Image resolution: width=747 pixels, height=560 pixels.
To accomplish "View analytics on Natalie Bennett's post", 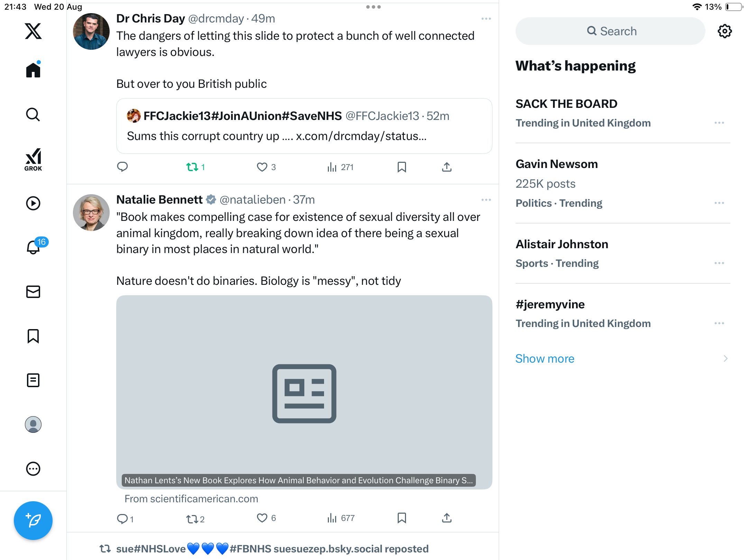I will [341, 518].
